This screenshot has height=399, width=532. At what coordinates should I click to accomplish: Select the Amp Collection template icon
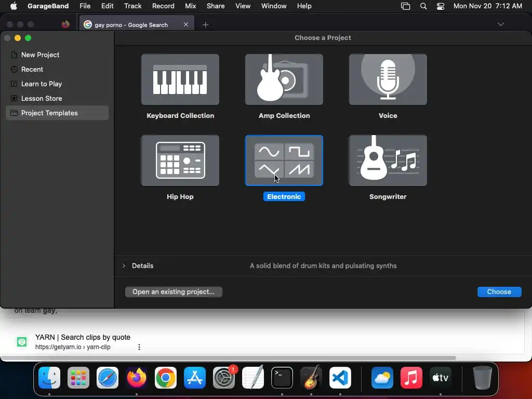(284, 79)
